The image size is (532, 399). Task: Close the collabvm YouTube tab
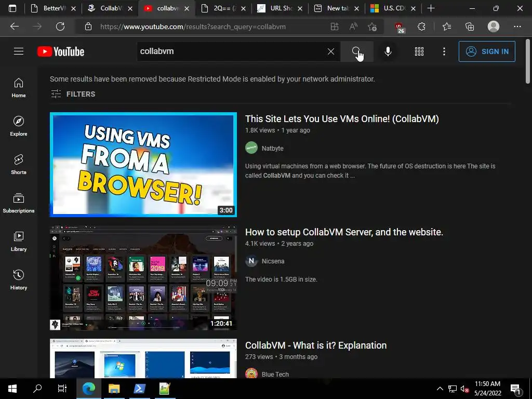pos(187,8)
